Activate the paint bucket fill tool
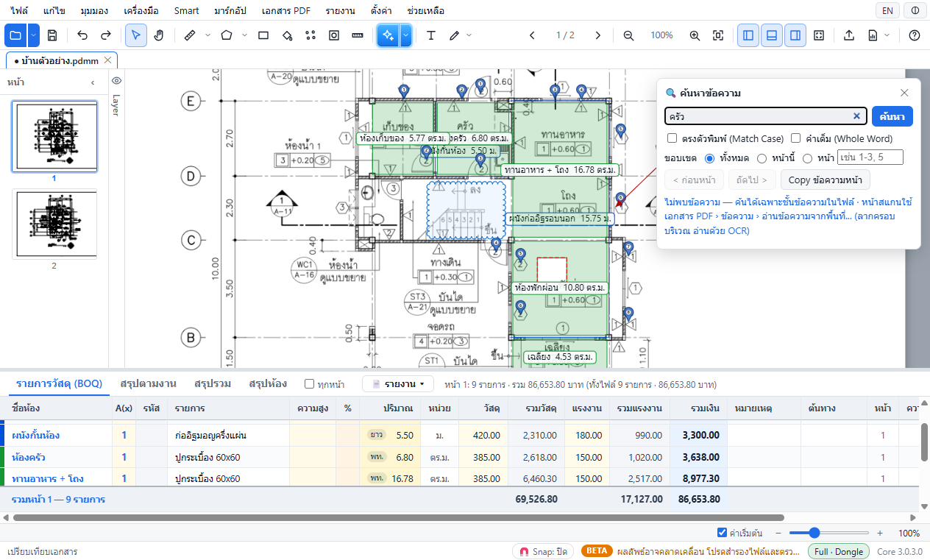This screenshot has height=560, width=930. pos(287,35)
